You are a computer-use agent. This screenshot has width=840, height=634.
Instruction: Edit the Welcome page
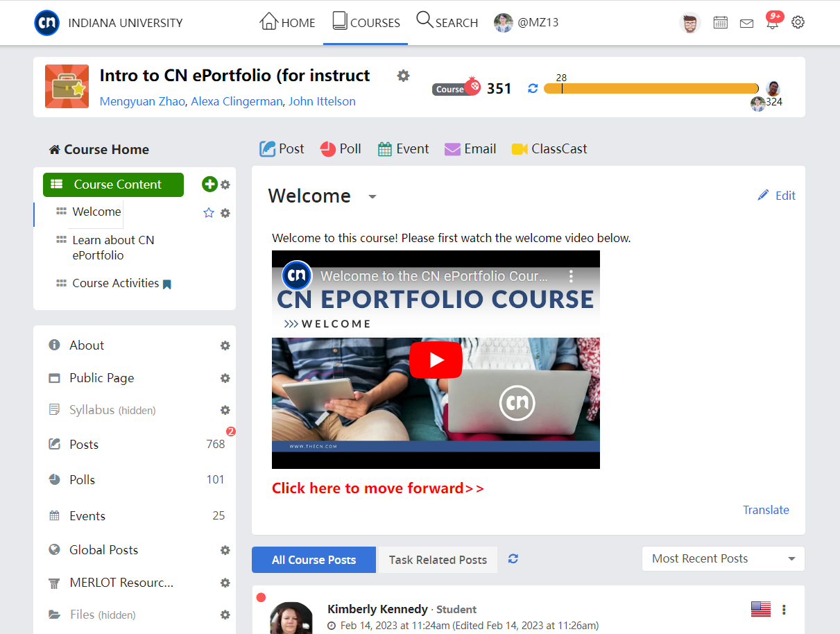[x=777, y=196]
